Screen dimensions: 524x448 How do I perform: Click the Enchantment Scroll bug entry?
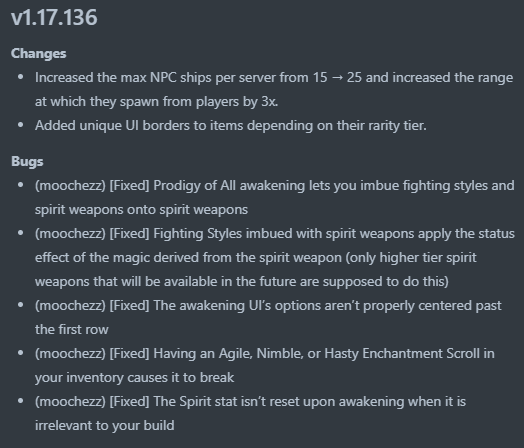click(265, 365)
